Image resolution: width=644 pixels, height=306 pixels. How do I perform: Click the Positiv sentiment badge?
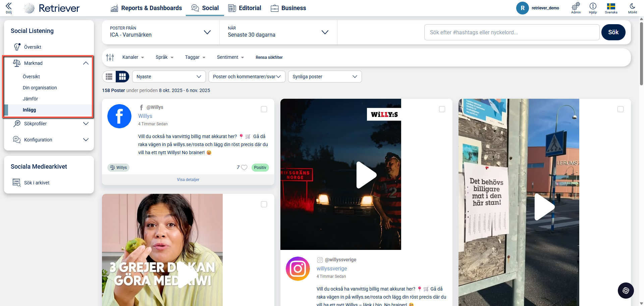pyautogui.click(x=260, y=168)
